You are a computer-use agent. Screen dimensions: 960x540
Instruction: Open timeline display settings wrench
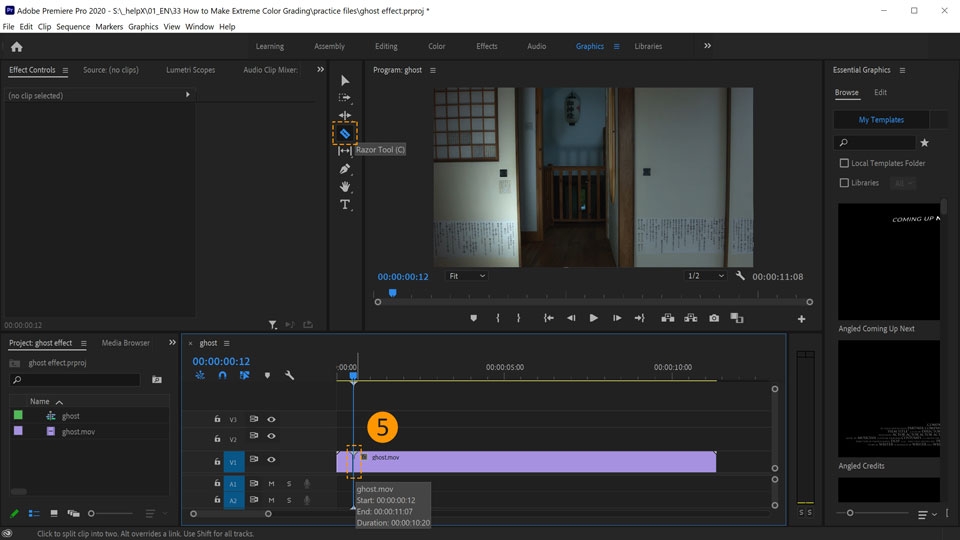(x=289, y=376)
